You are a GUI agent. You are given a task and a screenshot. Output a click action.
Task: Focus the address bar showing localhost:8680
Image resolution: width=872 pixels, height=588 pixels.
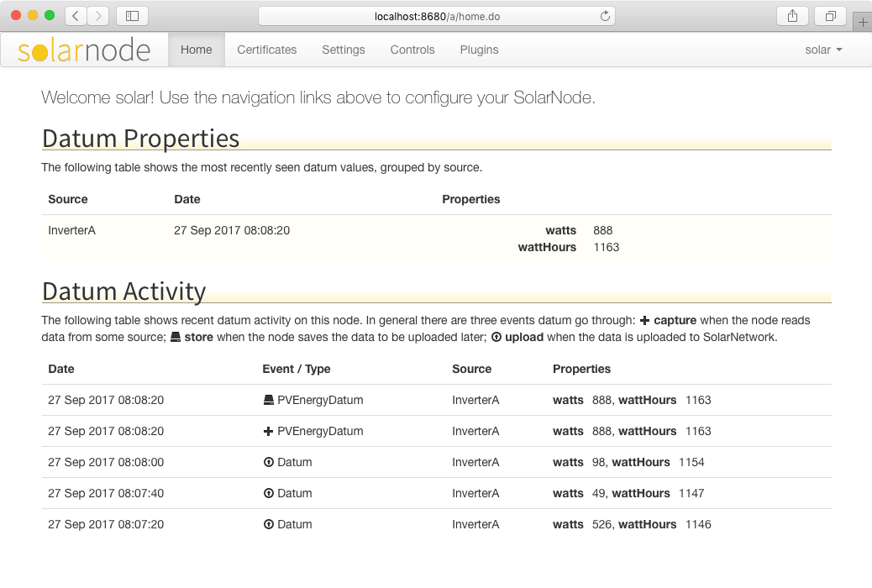coord(436,16)
